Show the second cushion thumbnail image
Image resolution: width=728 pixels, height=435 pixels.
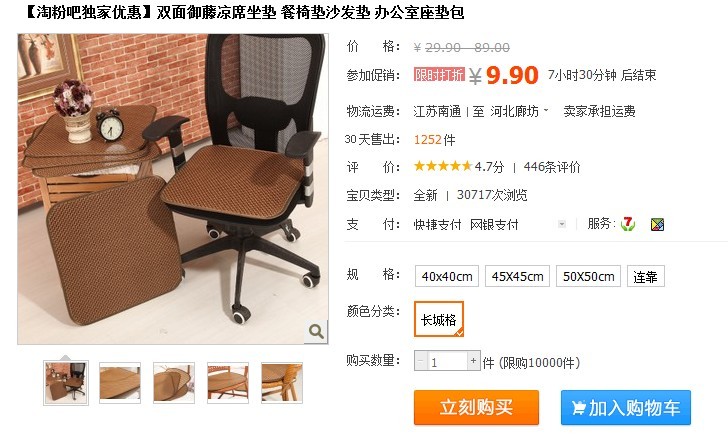[x=120, y=383]
